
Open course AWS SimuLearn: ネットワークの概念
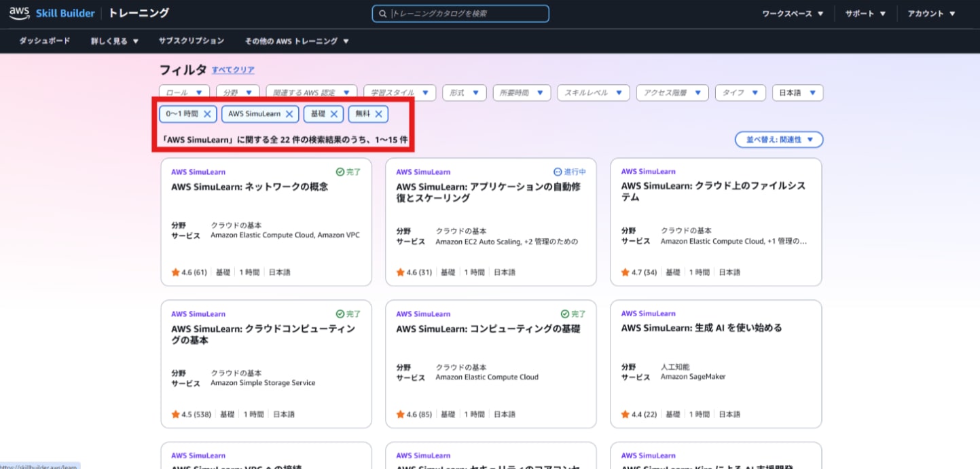250,187
